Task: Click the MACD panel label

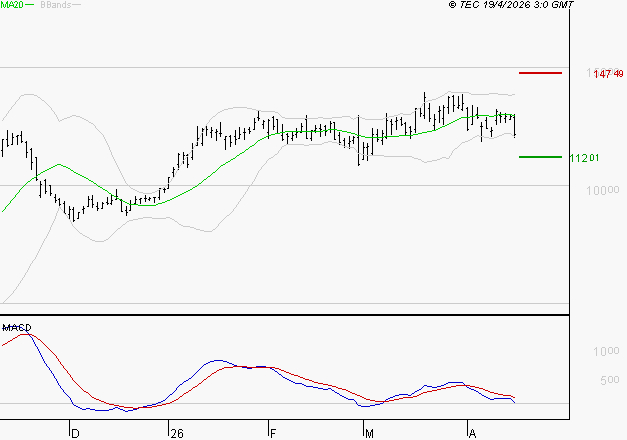Action: tap(17, 328)
